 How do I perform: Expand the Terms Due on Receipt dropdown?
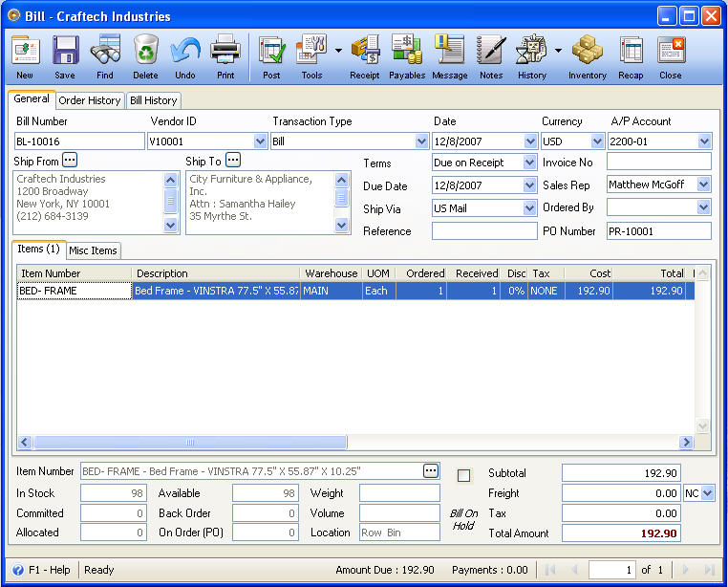click(x=529, y=163)
